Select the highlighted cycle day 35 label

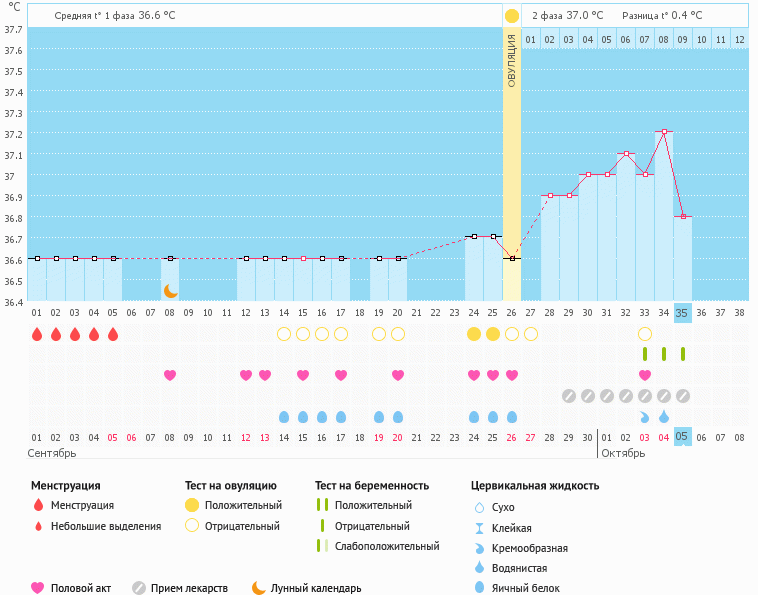pyautogui.click(x=682, y=312)
